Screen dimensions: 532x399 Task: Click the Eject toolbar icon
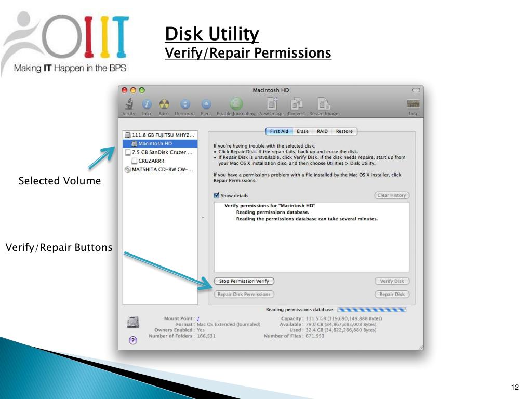[x=206, y=104]
